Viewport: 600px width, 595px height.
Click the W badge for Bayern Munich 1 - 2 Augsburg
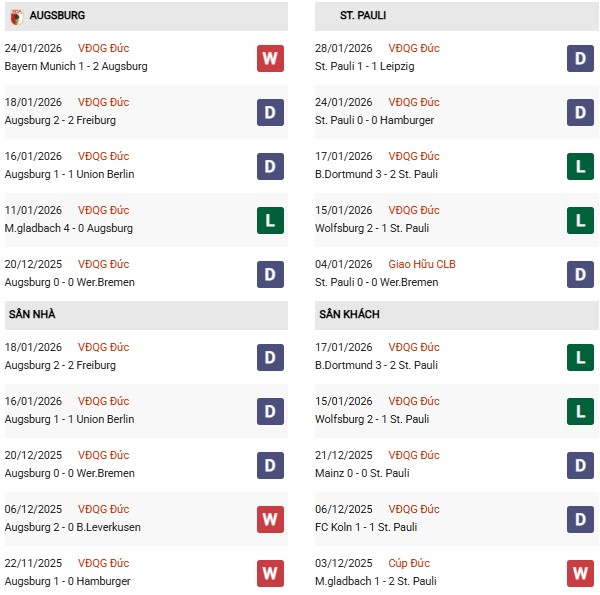coord(270,58)
